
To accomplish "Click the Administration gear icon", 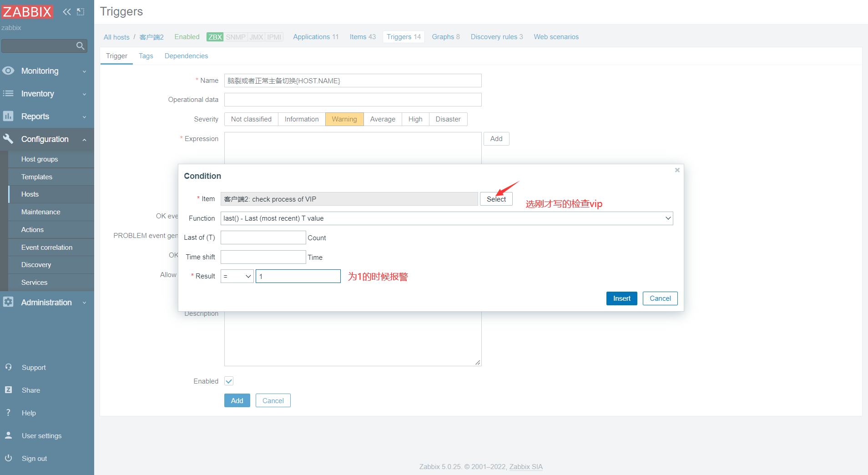I will pyautogui.click(x=8, y=302).
